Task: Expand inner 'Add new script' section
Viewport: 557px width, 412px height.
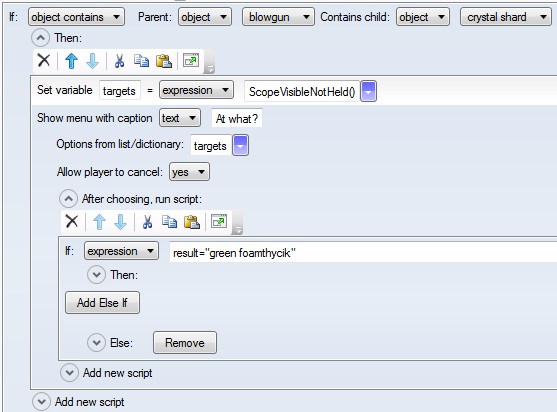Action: (69, 373)
